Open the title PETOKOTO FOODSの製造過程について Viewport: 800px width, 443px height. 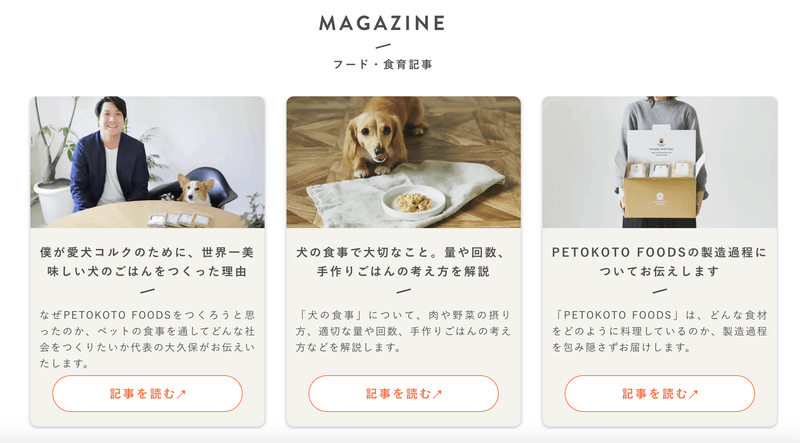tap(660, 262)
